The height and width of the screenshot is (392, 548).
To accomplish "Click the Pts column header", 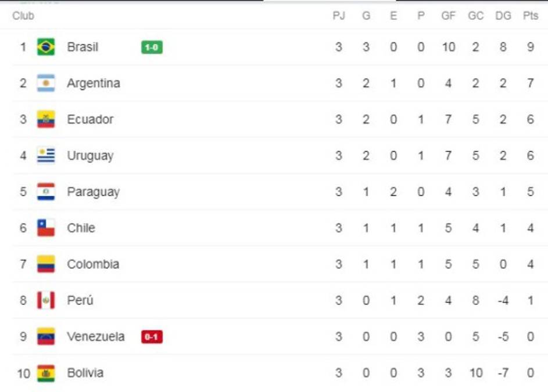I will pyautogui.click(x=530, y=16).
